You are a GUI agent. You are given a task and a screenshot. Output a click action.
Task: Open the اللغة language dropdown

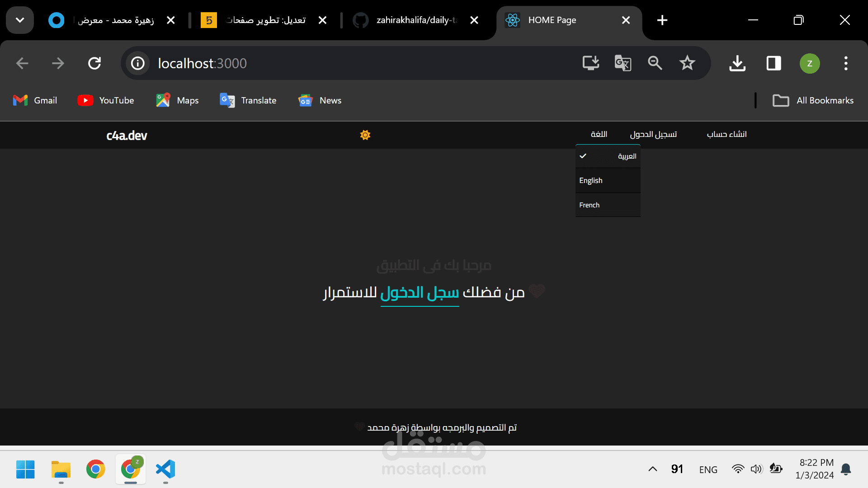point(599,134)
